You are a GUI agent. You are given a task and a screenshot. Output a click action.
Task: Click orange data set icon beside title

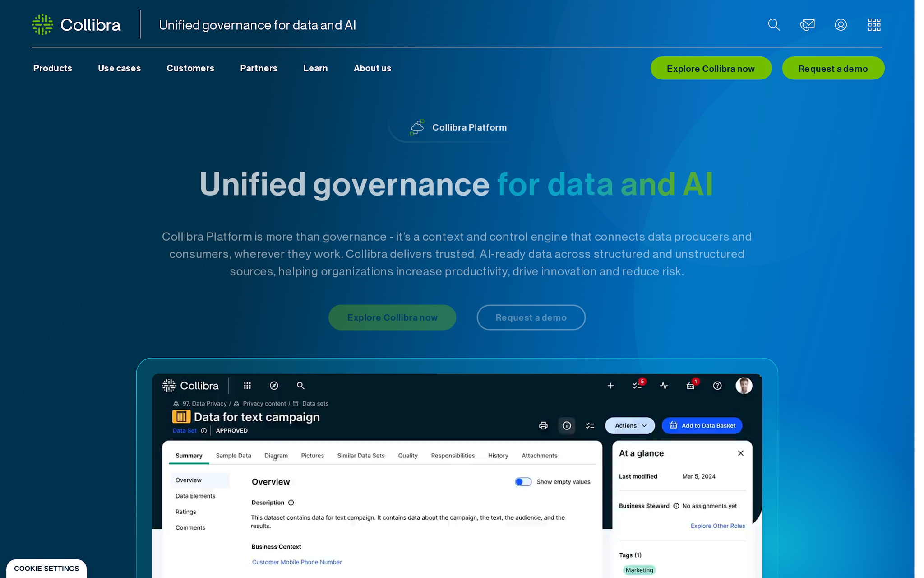point(181,416)
